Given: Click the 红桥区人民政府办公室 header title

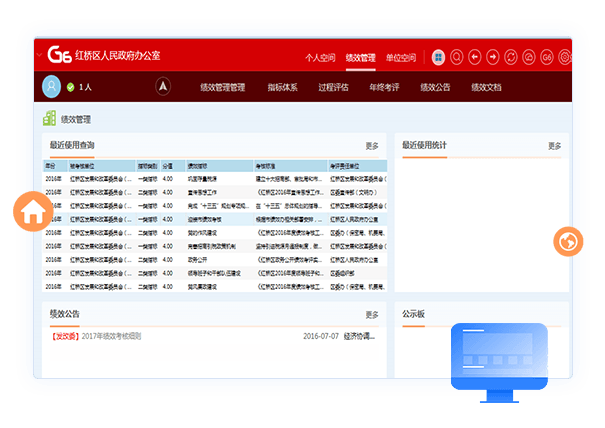Looking at the screenshot, I should coord(118,56).
